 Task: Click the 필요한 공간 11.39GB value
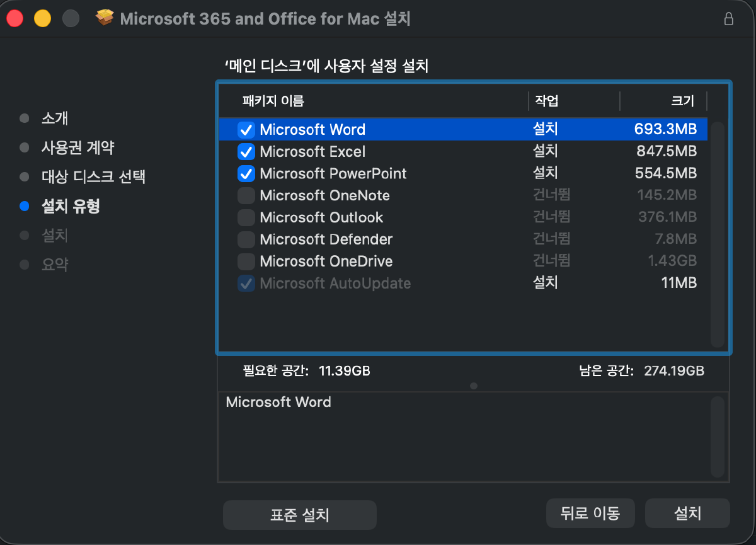345,370
